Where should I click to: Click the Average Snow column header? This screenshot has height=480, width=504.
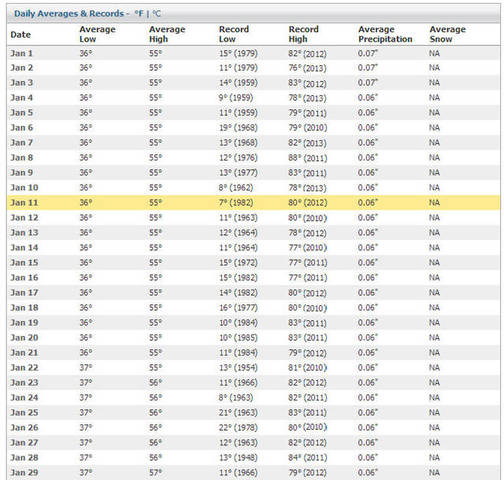[447, 34]
